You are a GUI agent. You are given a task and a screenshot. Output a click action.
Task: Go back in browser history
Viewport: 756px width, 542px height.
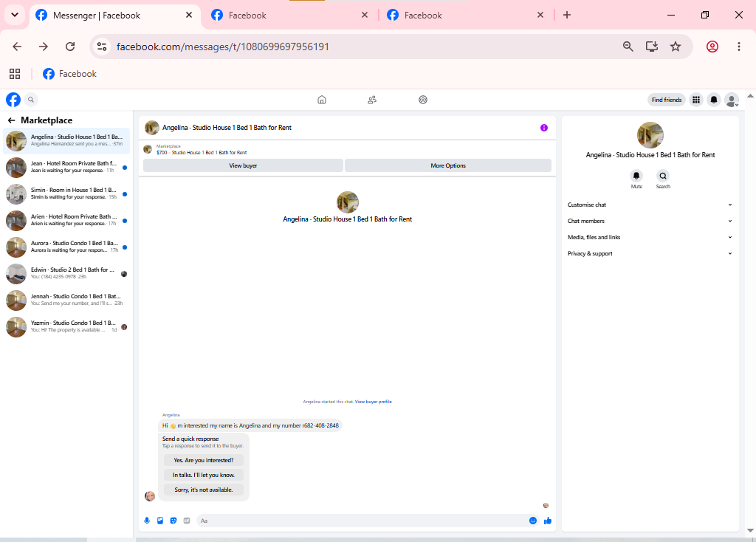point(18,47)
